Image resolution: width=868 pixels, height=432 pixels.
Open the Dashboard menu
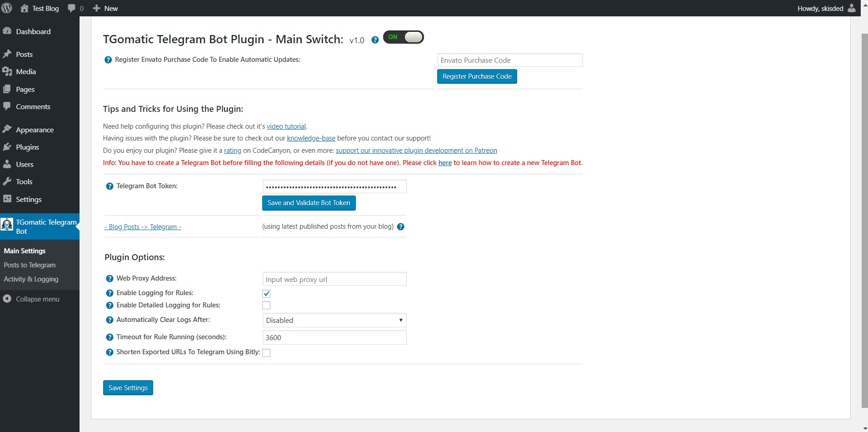33,31
